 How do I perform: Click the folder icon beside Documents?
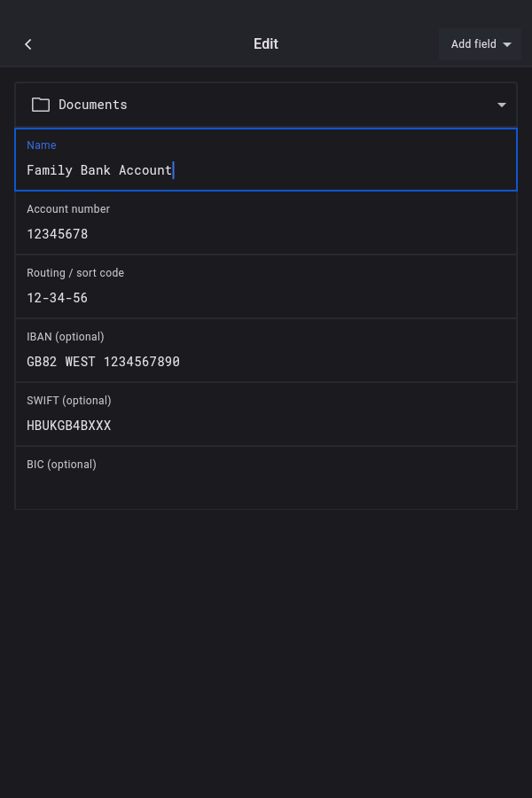point(41,105)
